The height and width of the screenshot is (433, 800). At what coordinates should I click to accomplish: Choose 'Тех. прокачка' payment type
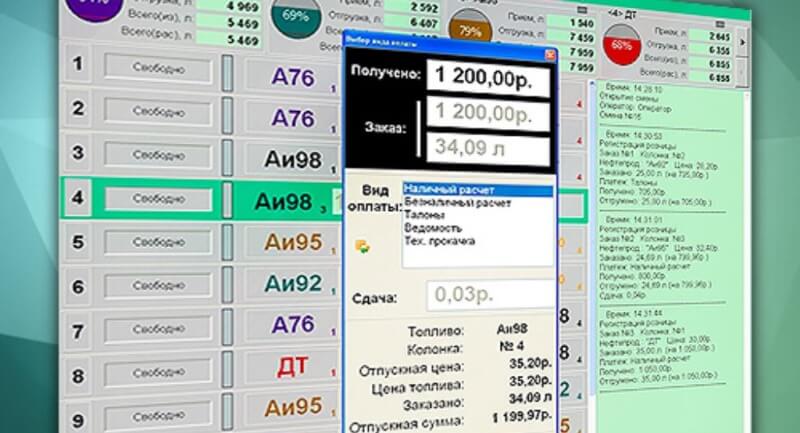439,241
